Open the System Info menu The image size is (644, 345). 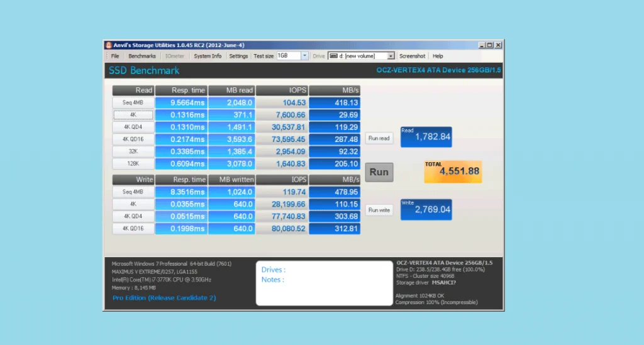[208, 56]
